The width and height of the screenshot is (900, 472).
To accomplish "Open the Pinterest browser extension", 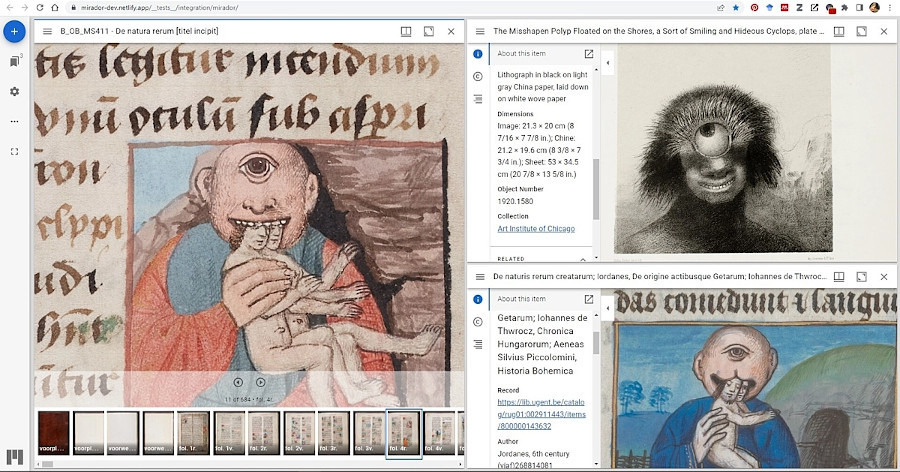I will tap(754, 7).
